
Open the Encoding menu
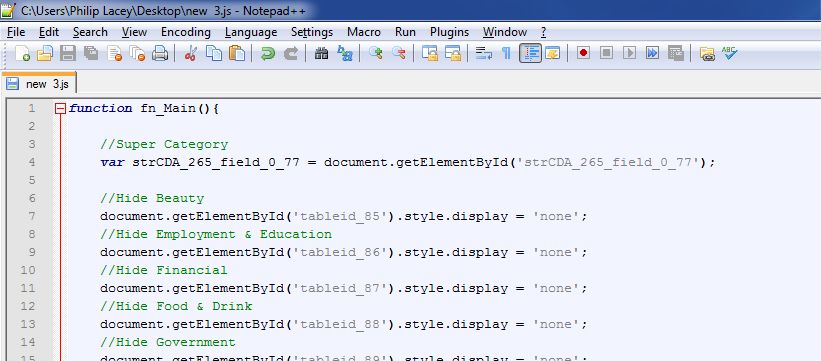pos(185,32)
